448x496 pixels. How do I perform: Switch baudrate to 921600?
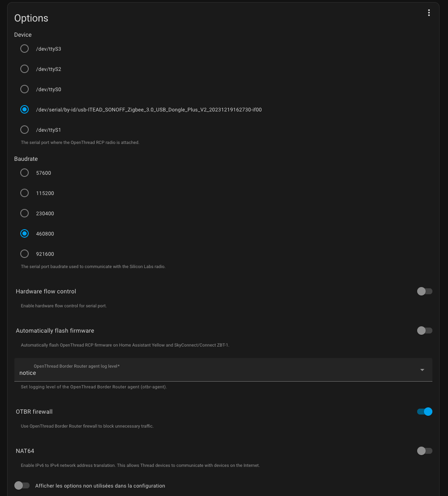point(24,254)
